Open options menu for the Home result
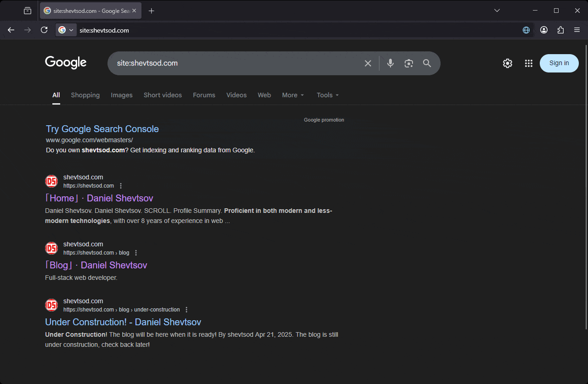The width and height of the screenshot is (588, 384). 121,186
